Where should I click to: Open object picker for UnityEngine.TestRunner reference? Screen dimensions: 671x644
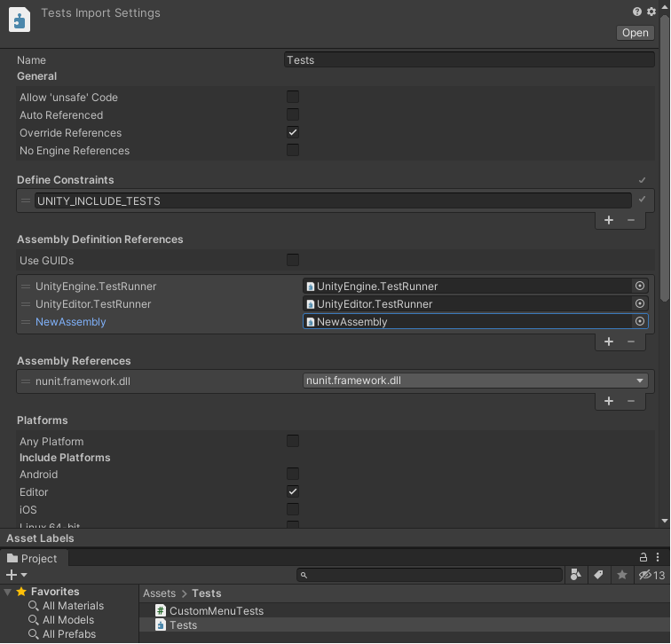click(640, 286)
